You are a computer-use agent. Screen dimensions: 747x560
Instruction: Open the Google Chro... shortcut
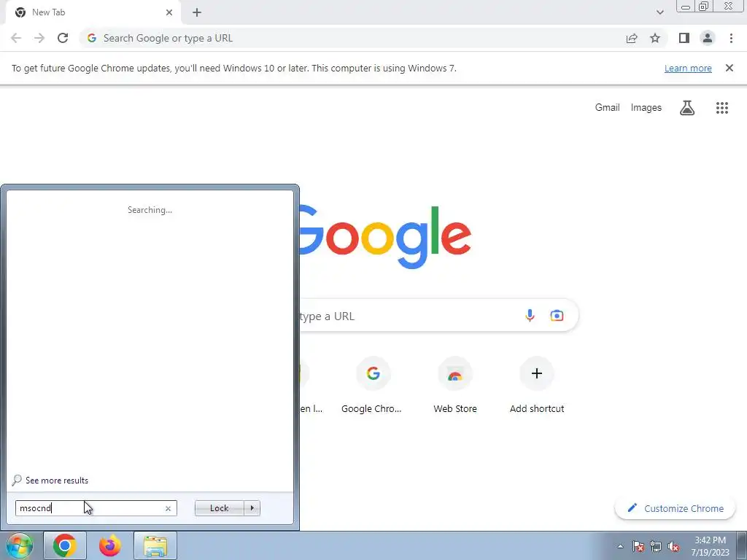pos(373,385)
